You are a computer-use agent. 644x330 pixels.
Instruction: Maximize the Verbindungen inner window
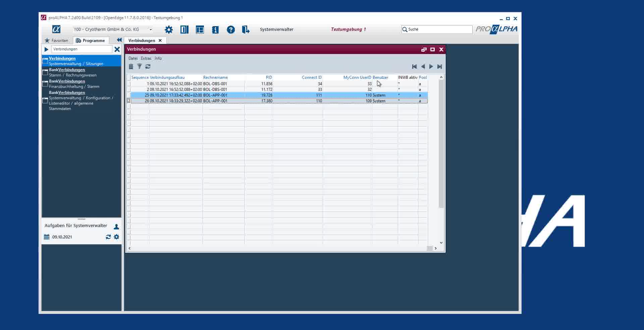tap(433, 49)
